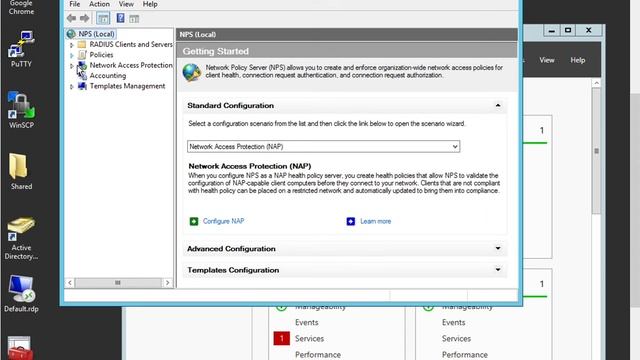640x360 pixels.
Task: Click the blue Learn more arrow icon
Action: [x=351, y=221]
